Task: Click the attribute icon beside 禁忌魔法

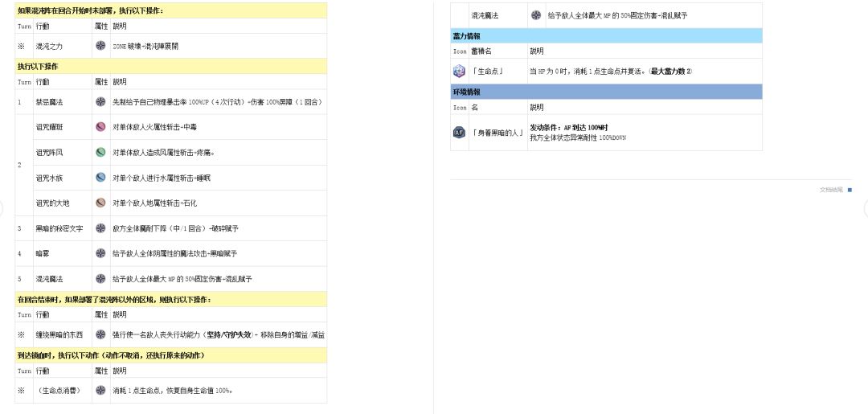Action: pos(100,102)
